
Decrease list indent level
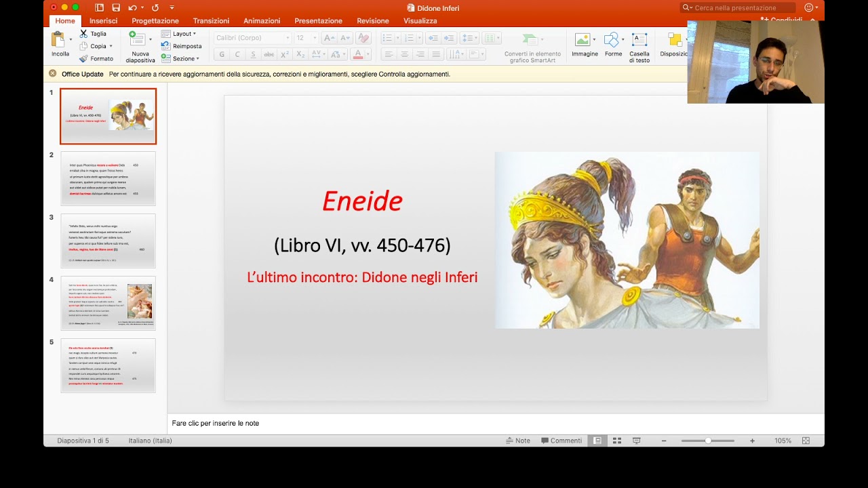coord(433,38)
